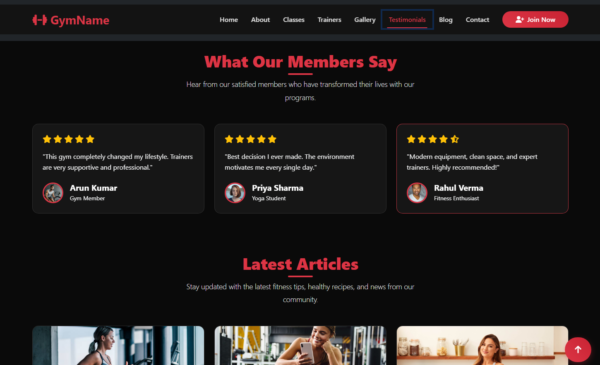Viewport: 600px width, 365px height.
Task: Click the first star in Arun Kumar's rating
Action: (47, 139)
